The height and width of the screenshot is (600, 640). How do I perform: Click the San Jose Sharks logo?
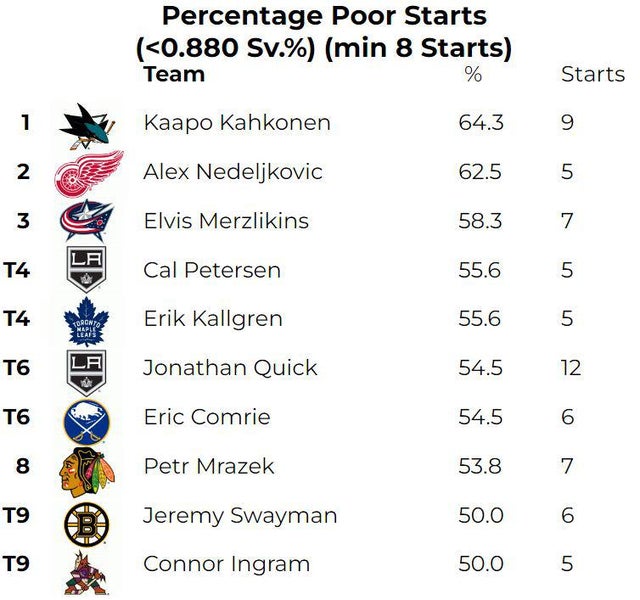[88, 124]
